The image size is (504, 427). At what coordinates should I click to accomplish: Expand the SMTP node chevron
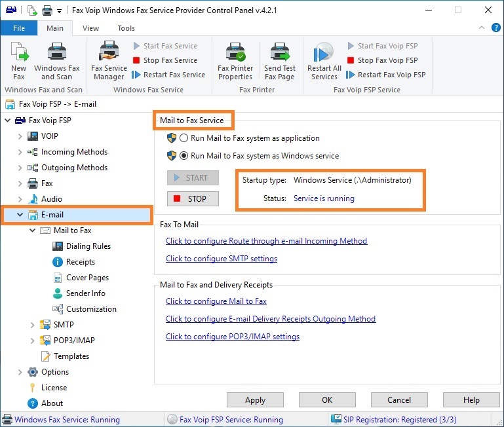click(x=33, y=325)
